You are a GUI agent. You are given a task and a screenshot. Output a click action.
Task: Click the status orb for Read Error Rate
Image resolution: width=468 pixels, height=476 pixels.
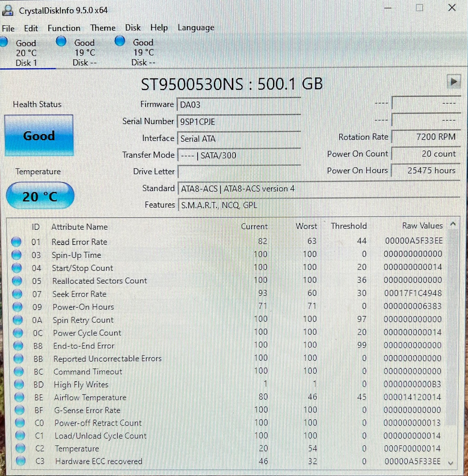(x=16, y=242)
